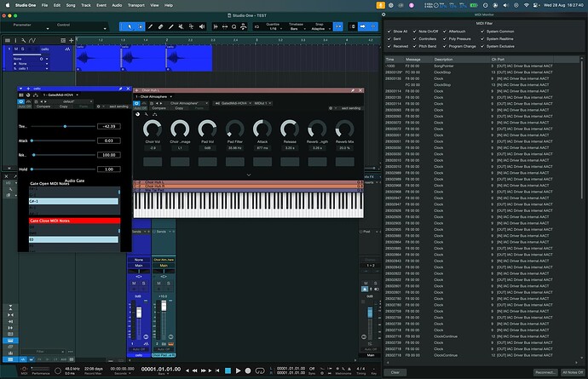Open the Choir Atmosphere preset dropdown
This screenshot has height=379, width=588.
[189, 103]
